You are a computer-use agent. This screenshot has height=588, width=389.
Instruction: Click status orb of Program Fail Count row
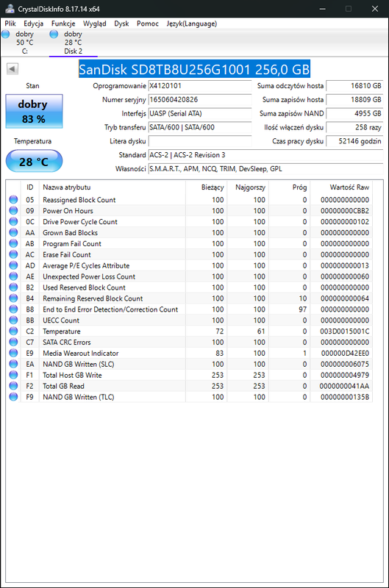[x=13, y=243]
